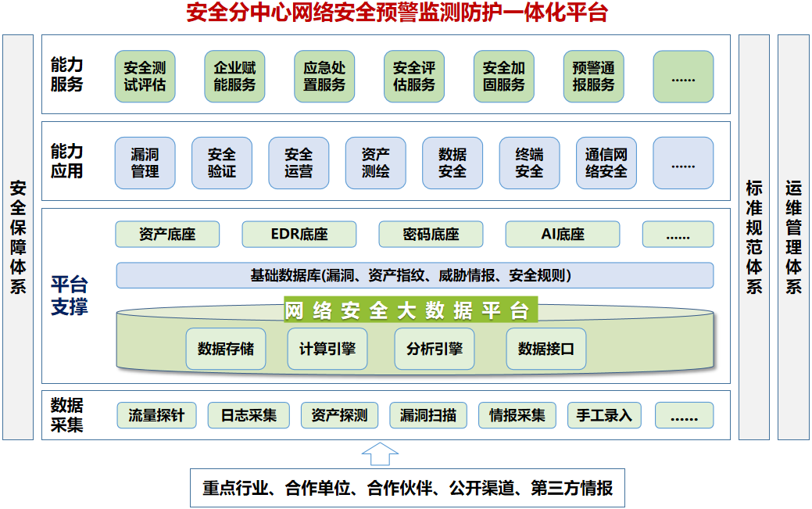The height and width of the screenshot is (509, 812).
Task: Click the 企业赋能服务 box
Action: tap(234, 77)
